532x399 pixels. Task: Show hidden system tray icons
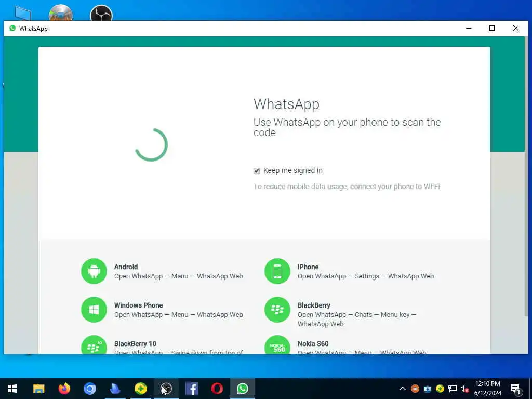[403, 389]
